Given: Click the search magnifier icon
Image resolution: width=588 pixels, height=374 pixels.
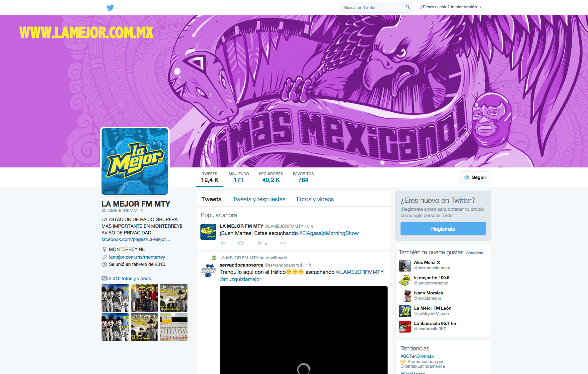Looking at the screenshot, I should [x=407, y=7].
